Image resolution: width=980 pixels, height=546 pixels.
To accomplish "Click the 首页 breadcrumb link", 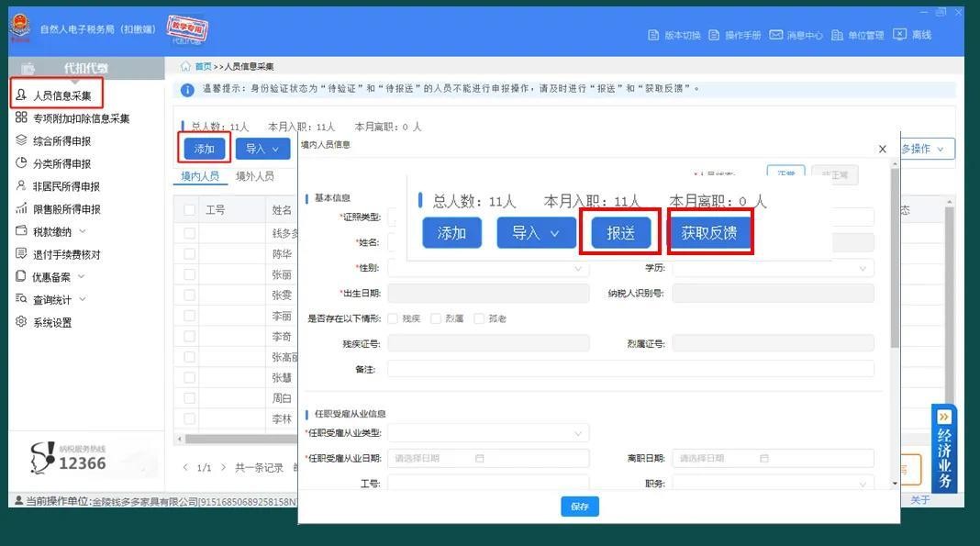I will 203,67.
